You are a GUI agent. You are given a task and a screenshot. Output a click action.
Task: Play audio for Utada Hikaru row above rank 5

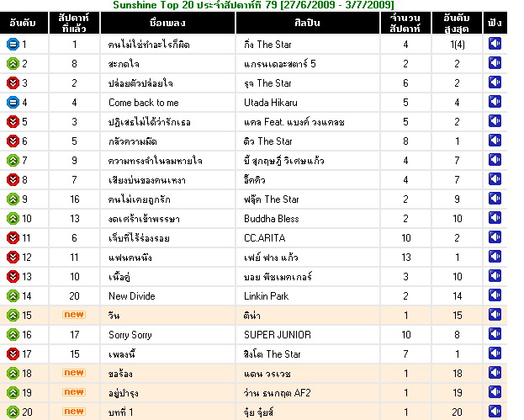(495, 102)
